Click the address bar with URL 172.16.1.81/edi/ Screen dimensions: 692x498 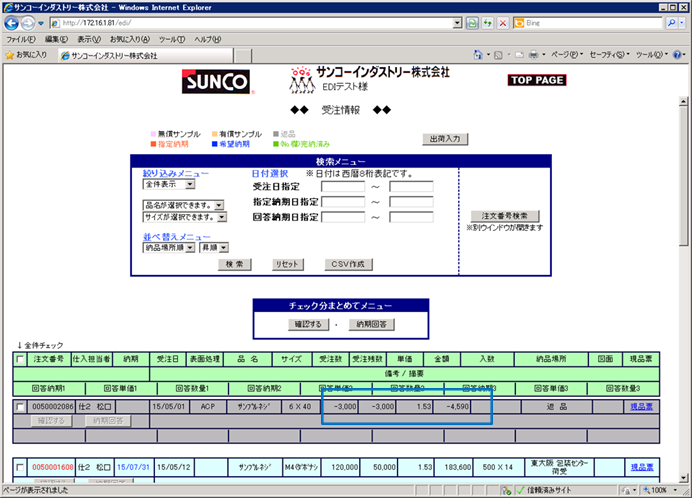tap(252, 23)
